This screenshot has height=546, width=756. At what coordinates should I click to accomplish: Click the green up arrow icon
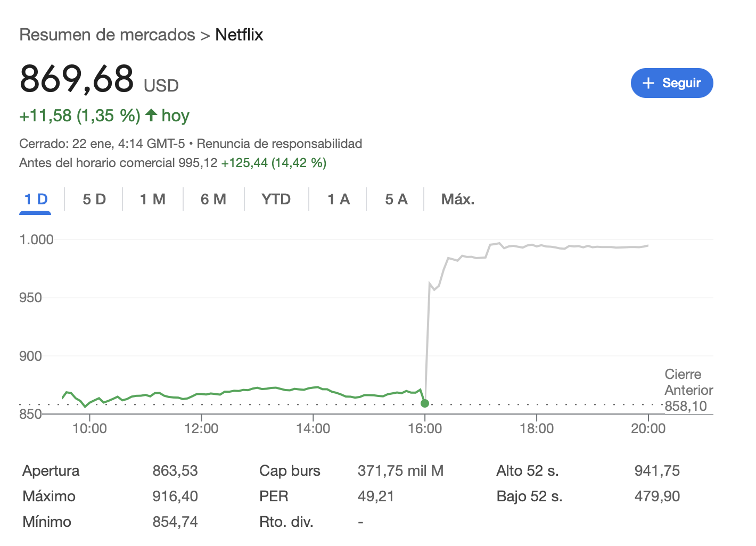(151, 115)
